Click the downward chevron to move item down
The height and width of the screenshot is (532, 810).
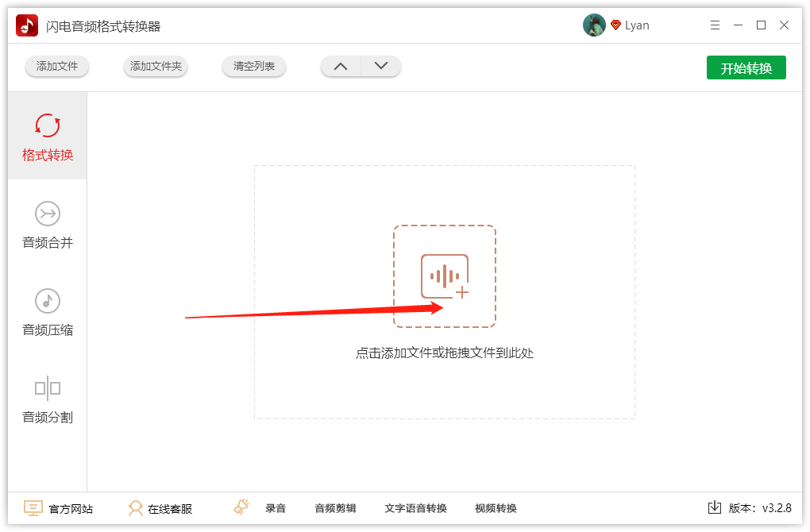click(x=381, y=67)
